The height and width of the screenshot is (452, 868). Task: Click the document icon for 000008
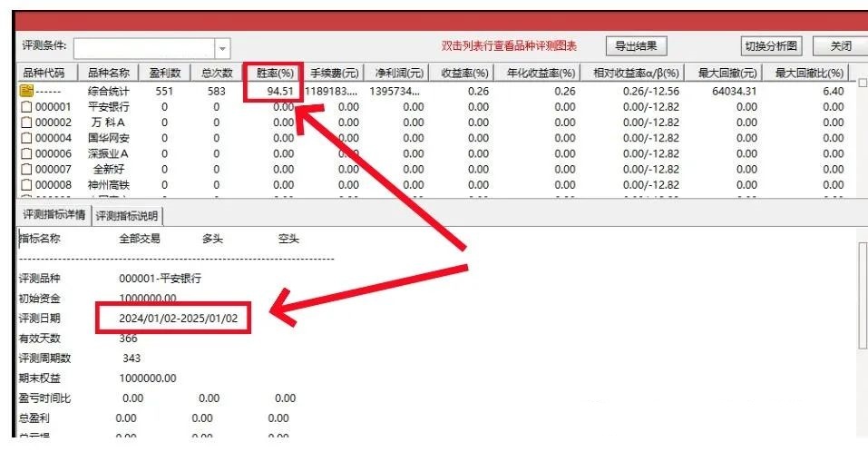(x=26, y=184)
